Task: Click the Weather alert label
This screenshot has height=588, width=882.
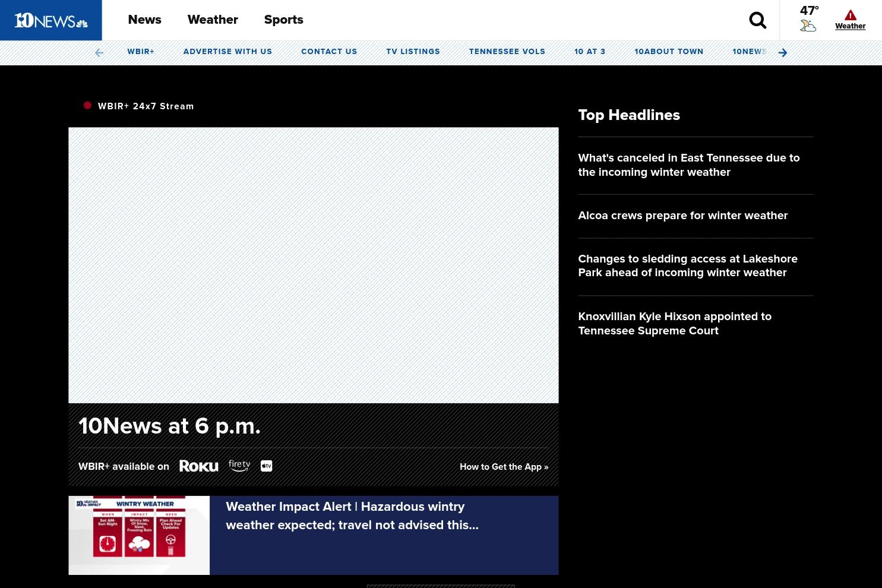Action: tap(851, 26)
